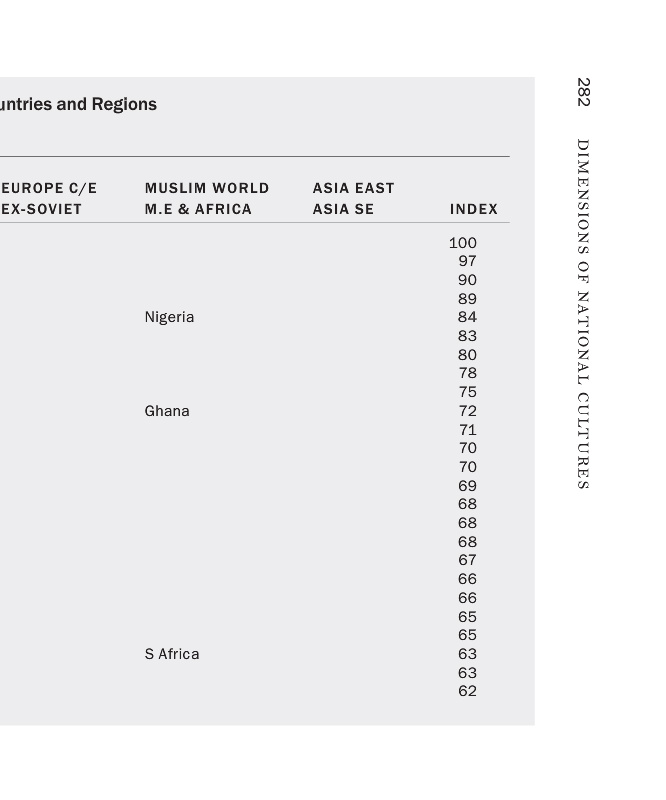Select index value 100

(x=463, y=243)
